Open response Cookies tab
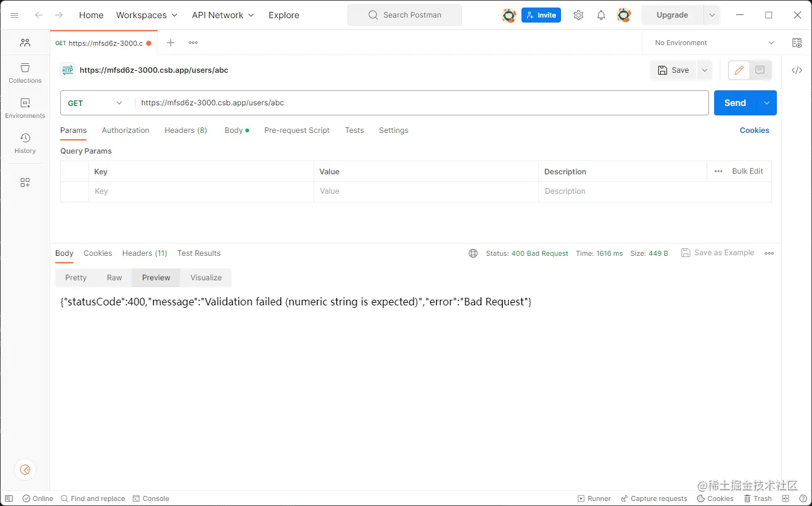Viewport: 812px width, 506px height. tap(98, 253)
